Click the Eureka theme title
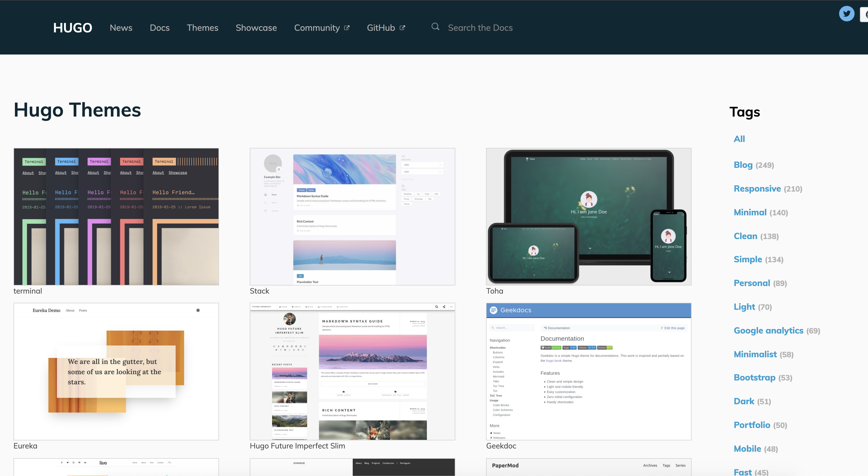Screen dimensions: 868x476 (25, 446)
